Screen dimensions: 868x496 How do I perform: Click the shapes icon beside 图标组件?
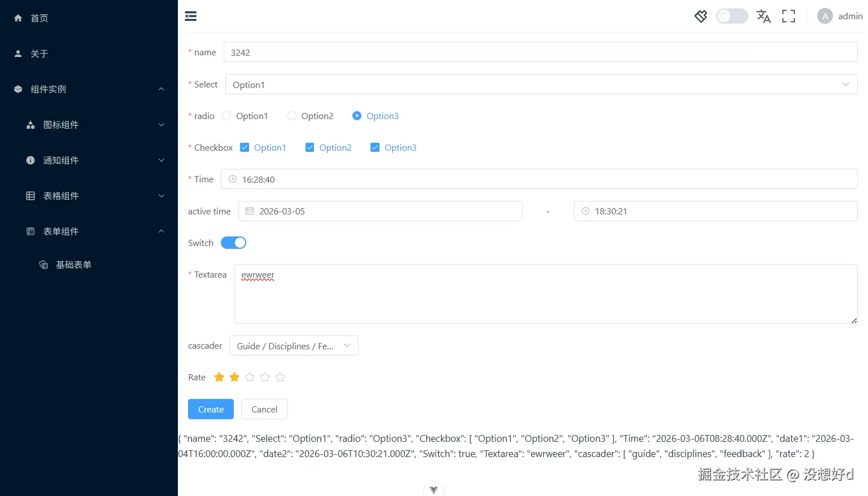pos(30,125)
